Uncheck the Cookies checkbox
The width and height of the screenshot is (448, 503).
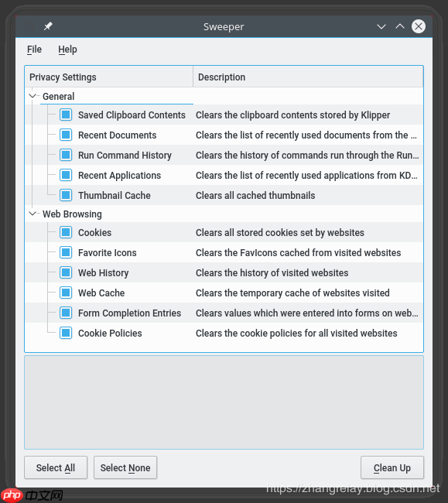click(66, 233)
